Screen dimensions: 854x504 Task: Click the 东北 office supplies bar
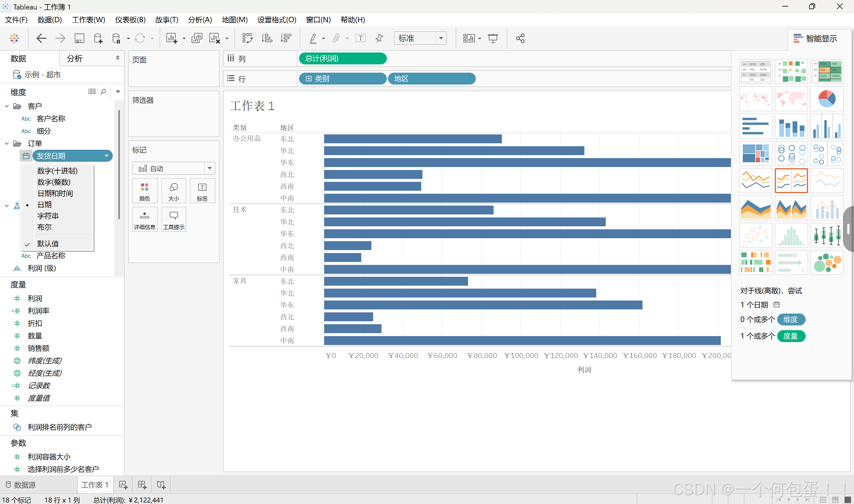point(413,139)
